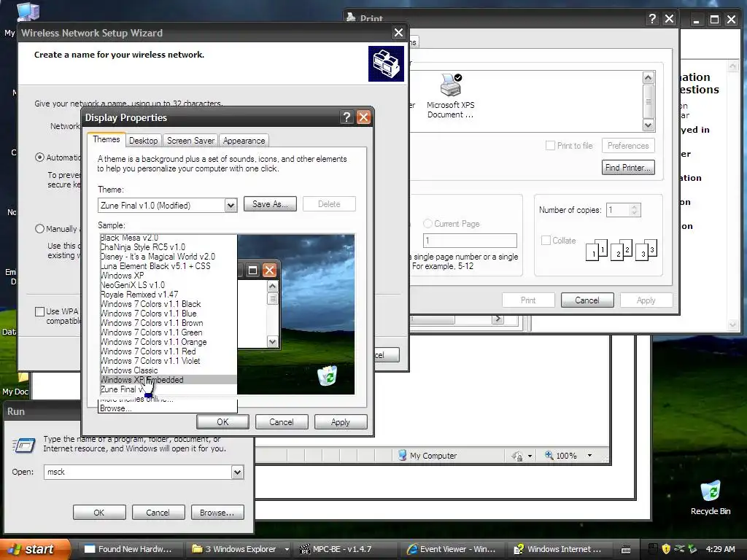This screenshot has width=747, height=560.
Task: Select Luna Element Black v5.1 + CSS theme
Action: (169, 265)
